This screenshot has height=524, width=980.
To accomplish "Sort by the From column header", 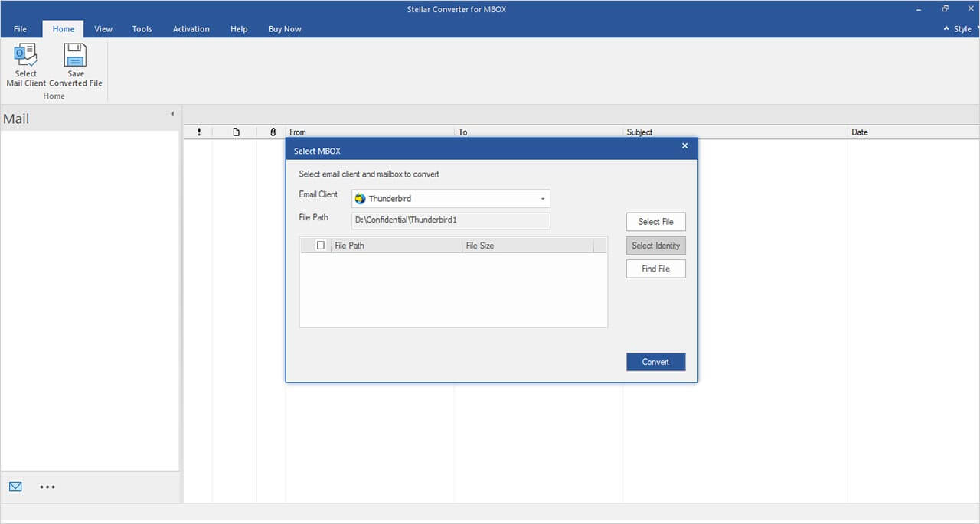I will [370, 132].
